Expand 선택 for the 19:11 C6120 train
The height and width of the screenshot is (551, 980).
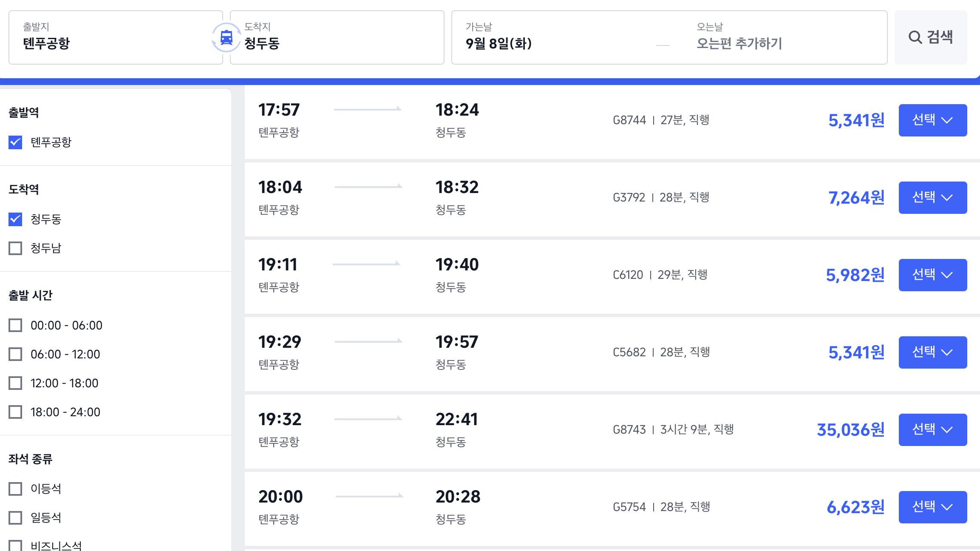point(933,275)
